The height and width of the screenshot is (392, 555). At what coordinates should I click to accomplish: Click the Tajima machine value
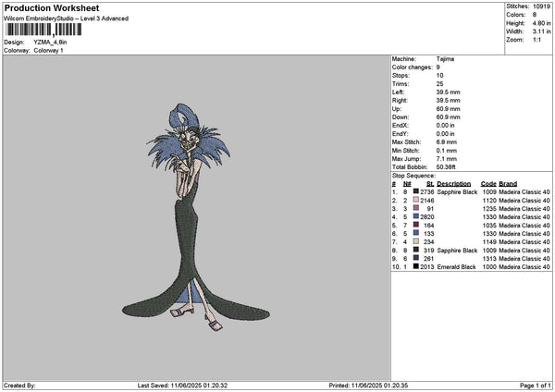point(445,58)
